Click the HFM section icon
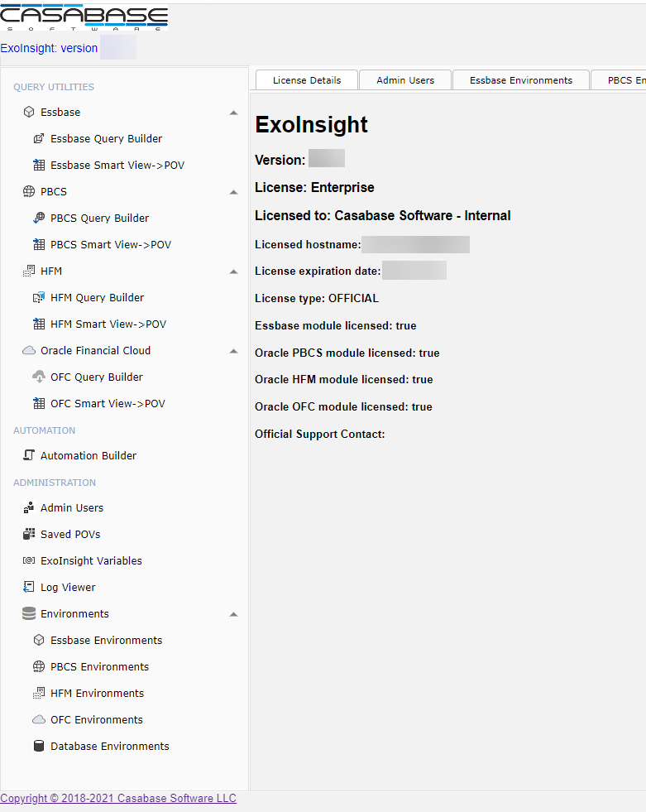The image size is (646, 812). (x=29, y=271)
